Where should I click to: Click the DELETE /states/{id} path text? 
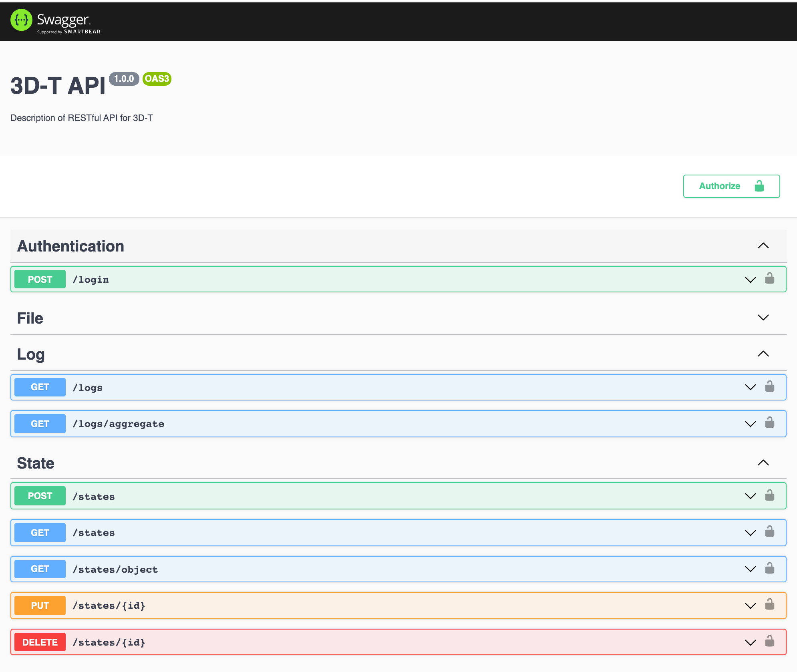pos(109,642)
